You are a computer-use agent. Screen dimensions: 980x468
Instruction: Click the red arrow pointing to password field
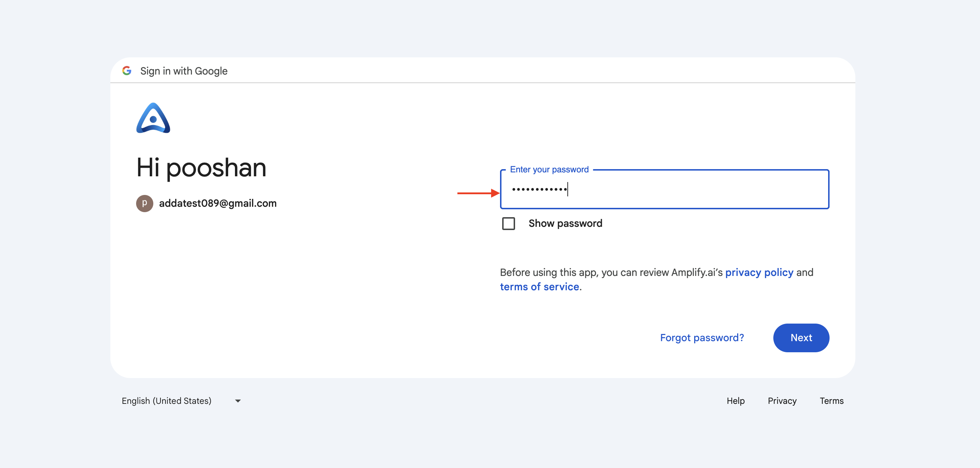click(478, 193)
